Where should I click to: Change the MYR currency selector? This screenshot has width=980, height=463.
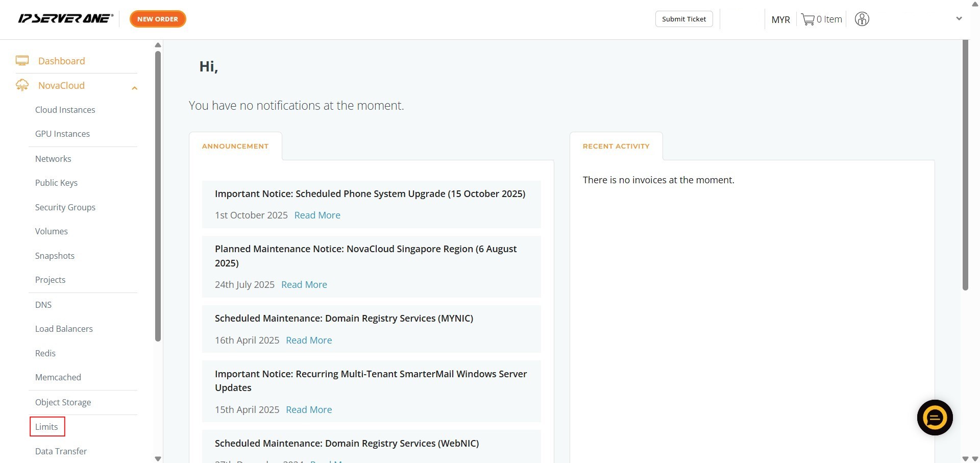[780, 19]
